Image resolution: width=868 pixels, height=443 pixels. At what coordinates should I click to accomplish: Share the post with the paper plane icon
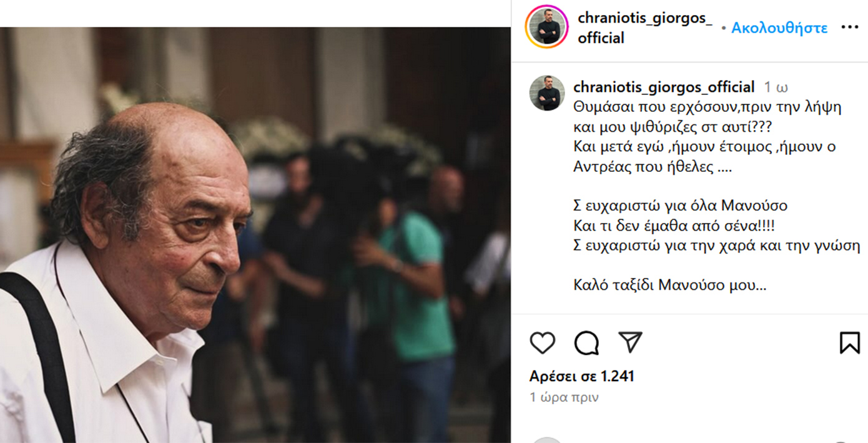tap(630, 342)
